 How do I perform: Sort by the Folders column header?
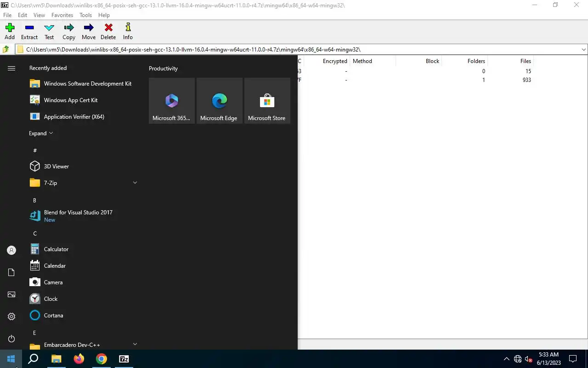pyautogui.click(x=464, y=61)
